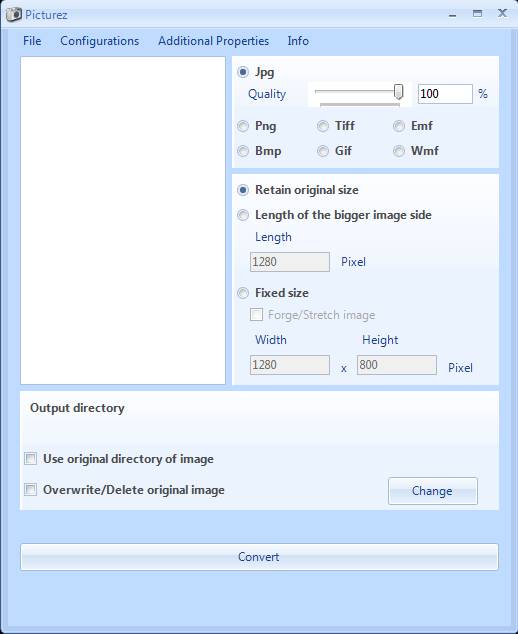Choose Tiff as output format

pos(323,126)
